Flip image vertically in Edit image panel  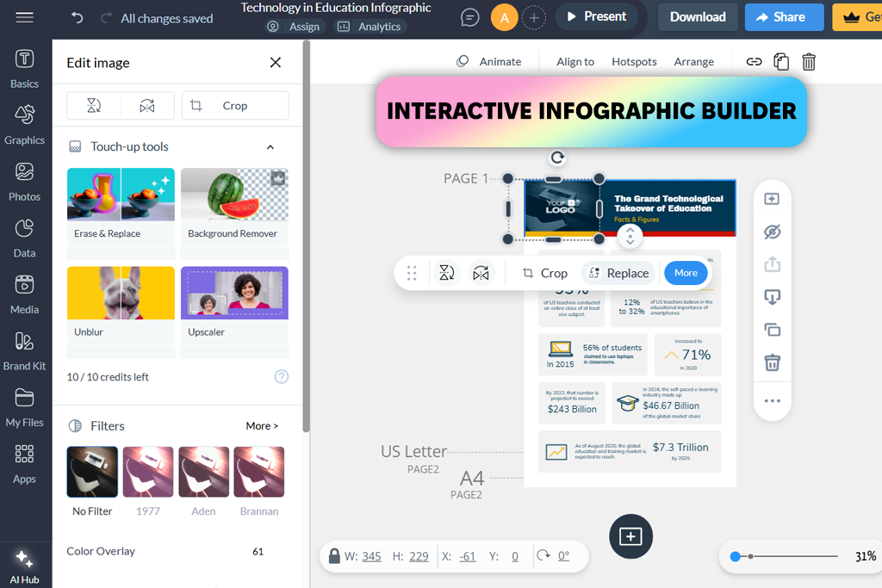[94, 105]
